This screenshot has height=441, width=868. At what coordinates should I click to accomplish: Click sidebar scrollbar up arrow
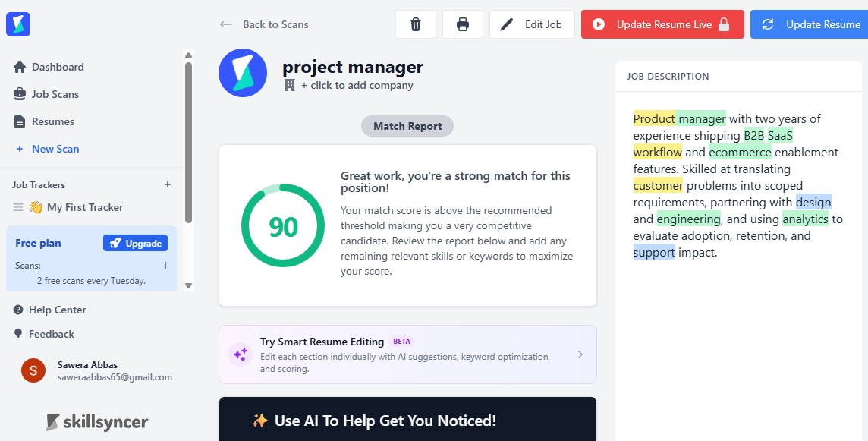(x=188, y=55)
